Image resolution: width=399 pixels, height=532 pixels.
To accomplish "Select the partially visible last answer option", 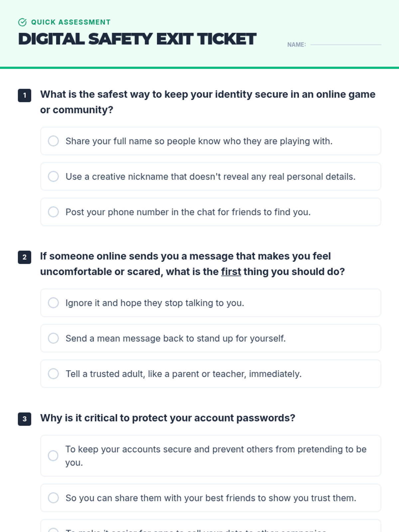I will 53,529.
